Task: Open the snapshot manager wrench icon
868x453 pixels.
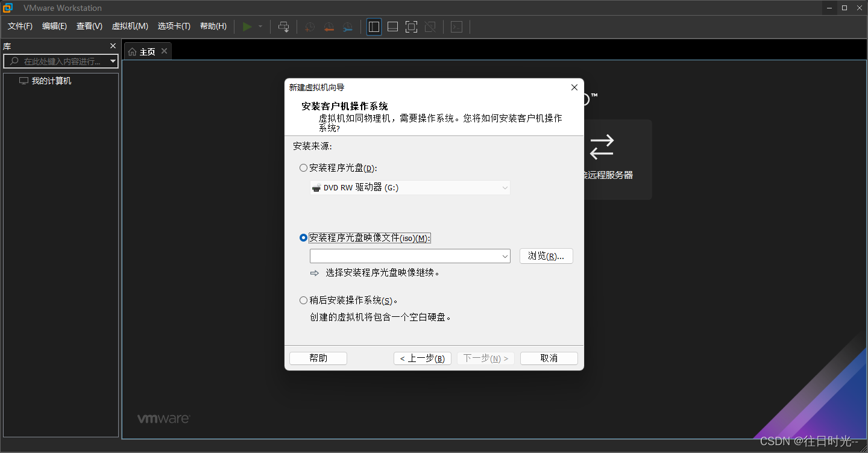Action: click(347, 27)
